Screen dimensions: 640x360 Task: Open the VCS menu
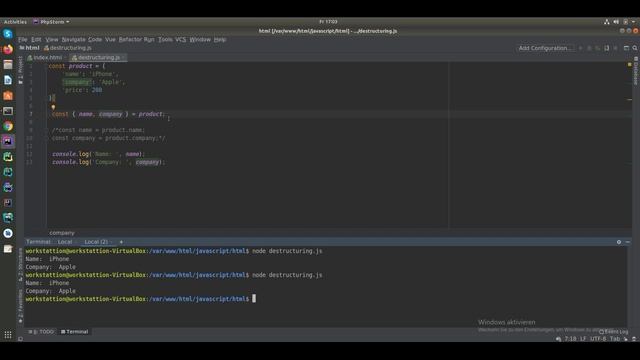[180, 40]
